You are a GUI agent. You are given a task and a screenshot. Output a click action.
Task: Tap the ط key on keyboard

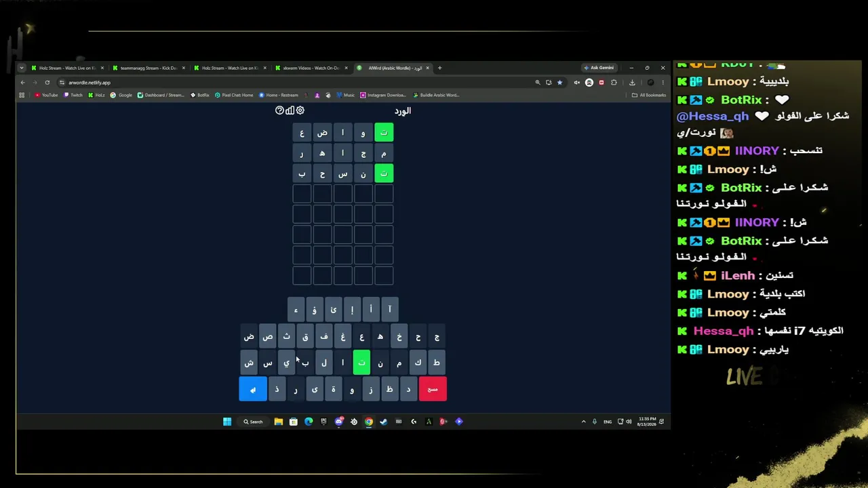click(437, 363)
